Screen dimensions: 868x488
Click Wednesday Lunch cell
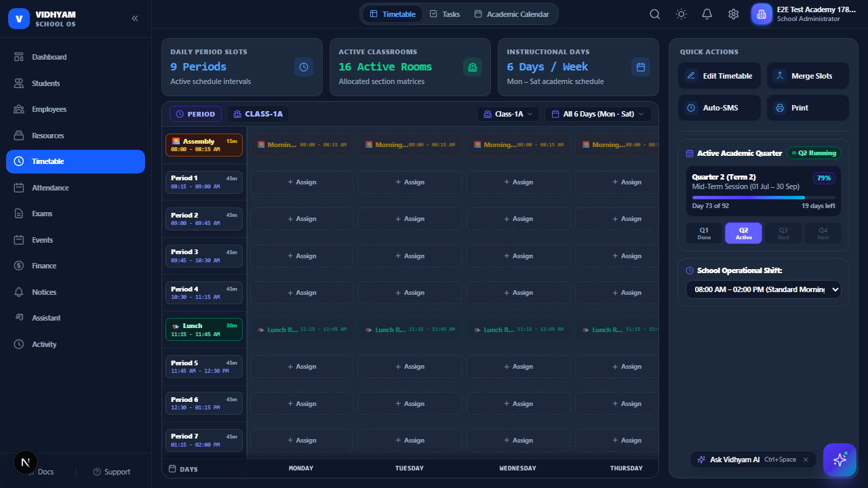pos(519,329)
